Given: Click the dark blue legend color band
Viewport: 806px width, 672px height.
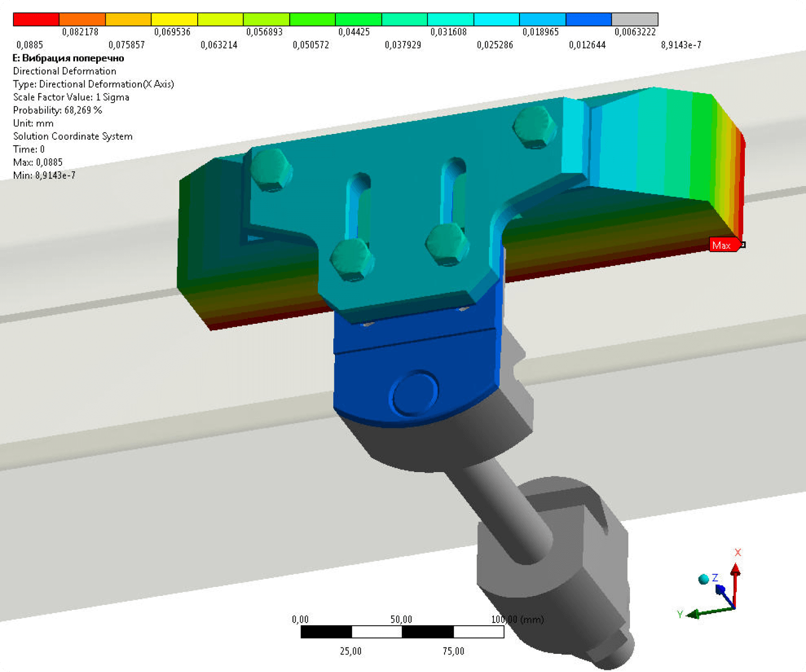Looking at the screenshot, I should coord(589,20).
